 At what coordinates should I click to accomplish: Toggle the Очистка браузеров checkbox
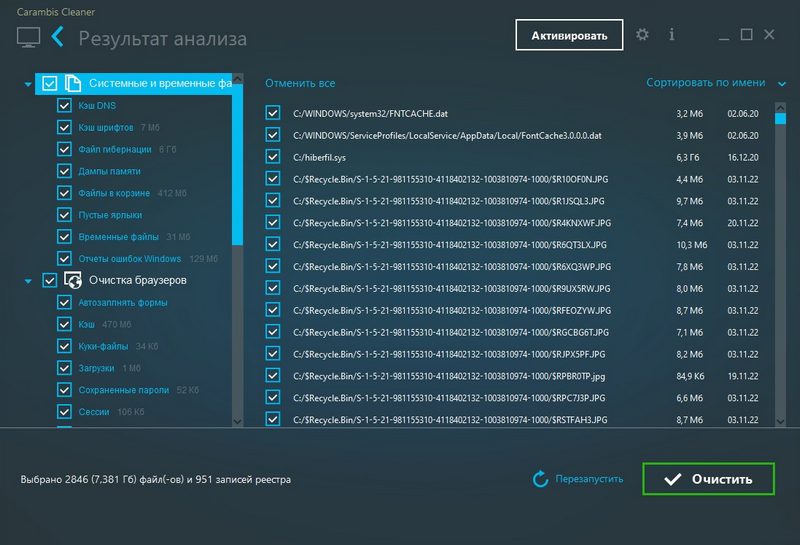coord(49,280)
